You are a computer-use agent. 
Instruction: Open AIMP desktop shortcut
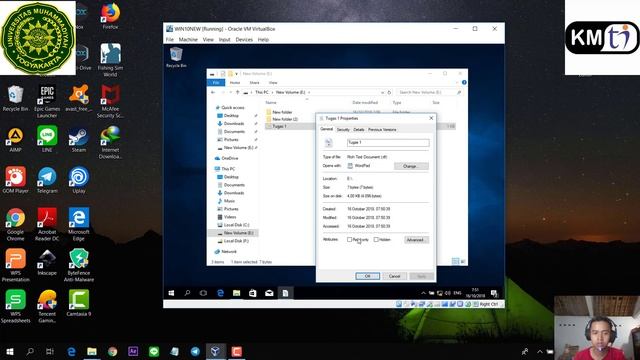pyautogui.click(x=15, y=140)
